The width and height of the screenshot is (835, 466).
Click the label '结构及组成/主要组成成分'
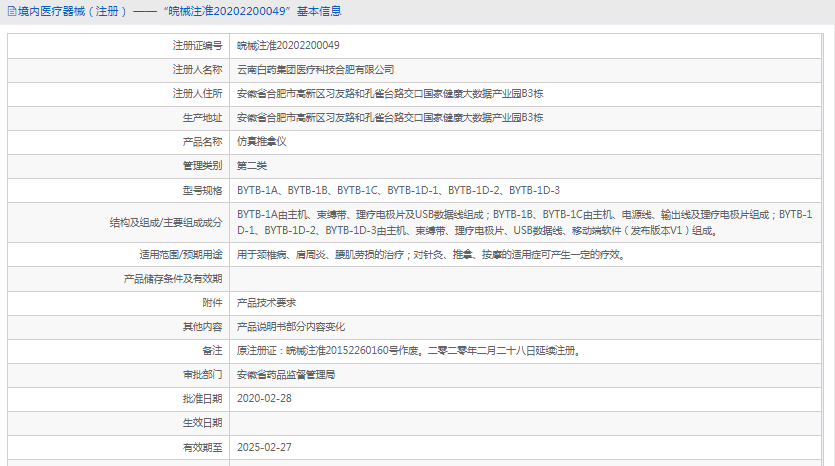tap(166, 223)
